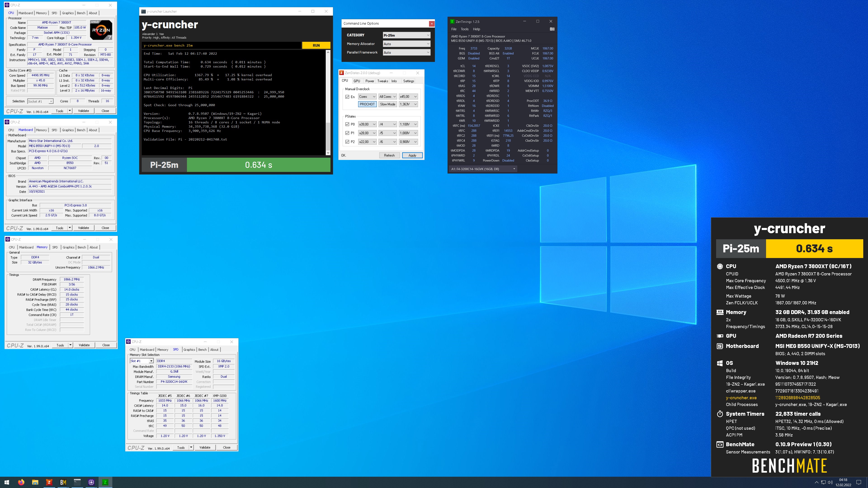Viewport: 868px width, 488px height.
Task: Open Bench tab in the topmost CPU-Z window
Action: [81, 13]
